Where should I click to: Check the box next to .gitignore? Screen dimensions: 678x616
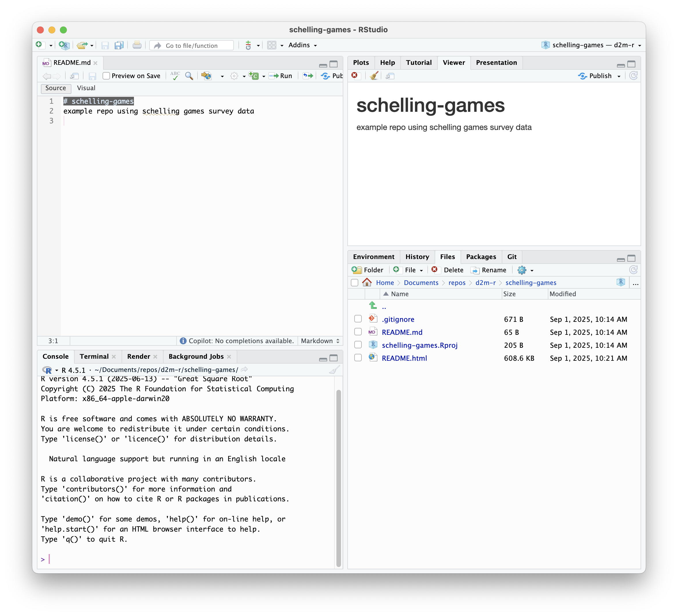pos(358,319)
